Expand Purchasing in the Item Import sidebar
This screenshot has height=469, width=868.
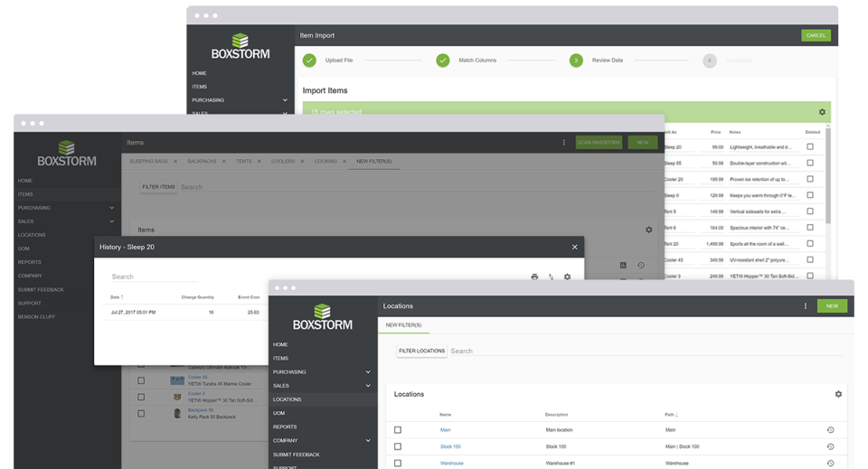[285, 100]
